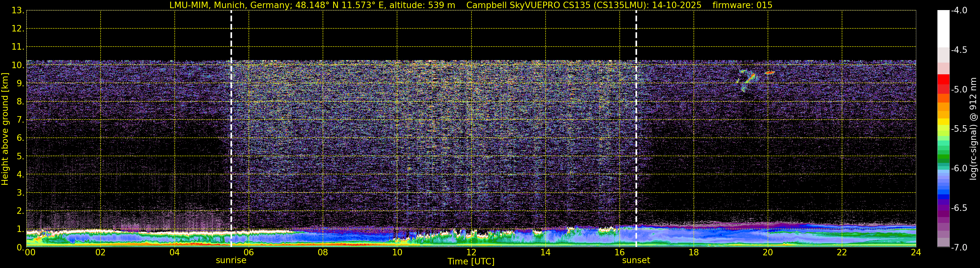Click the time axis tick '14'

coord(545,252)
